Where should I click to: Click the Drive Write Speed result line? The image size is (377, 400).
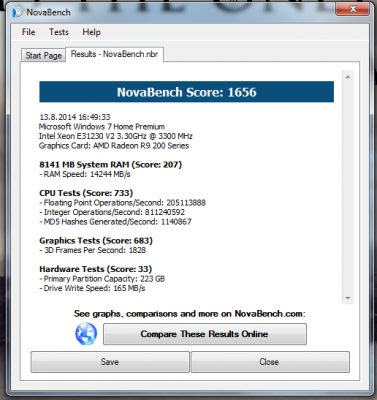coord(92,288)
